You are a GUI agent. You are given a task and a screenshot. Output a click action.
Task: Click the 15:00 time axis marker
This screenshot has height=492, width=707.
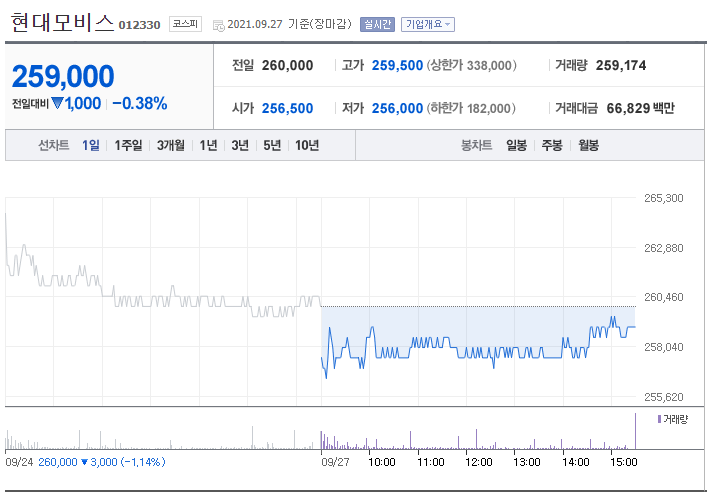pos(624,462)
